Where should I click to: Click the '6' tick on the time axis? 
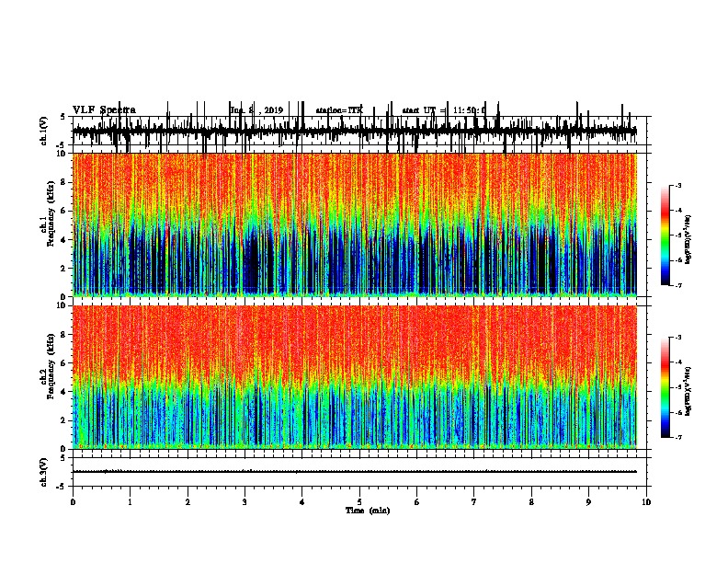point(416,502)
